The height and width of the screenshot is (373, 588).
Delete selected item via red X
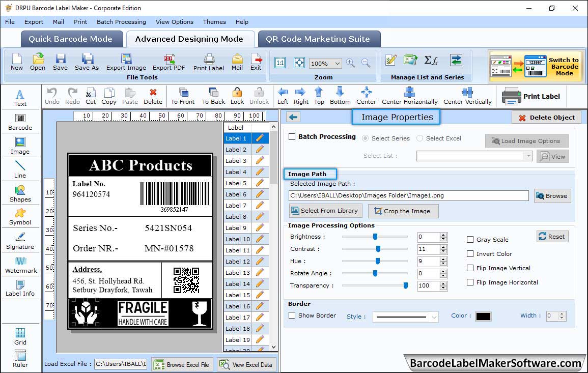[x=153, y=96]
